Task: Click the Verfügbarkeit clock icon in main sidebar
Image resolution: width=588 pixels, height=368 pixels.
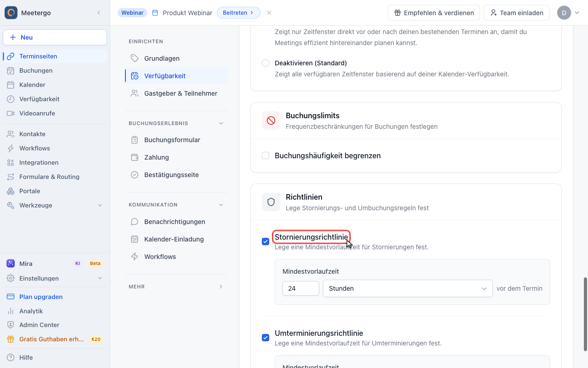Action: [11, 99]
